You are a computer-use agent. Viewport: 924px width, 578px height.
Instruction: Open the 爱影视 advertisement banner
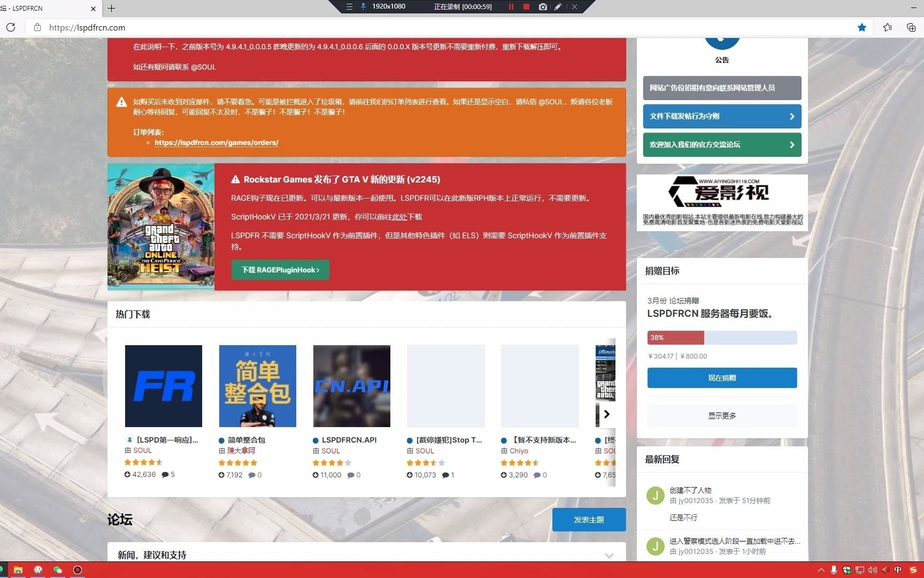[722, 202]
